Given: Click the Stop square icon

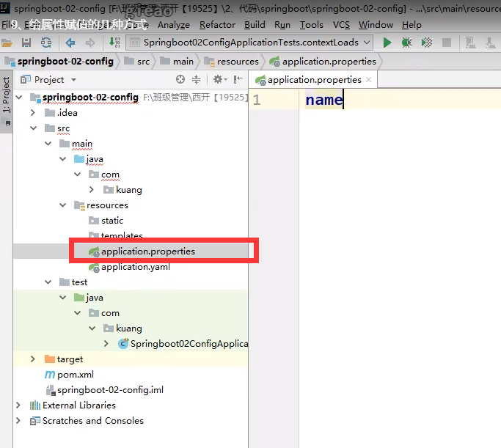Looking at the screenshot, I should click(x=447, y=43).
